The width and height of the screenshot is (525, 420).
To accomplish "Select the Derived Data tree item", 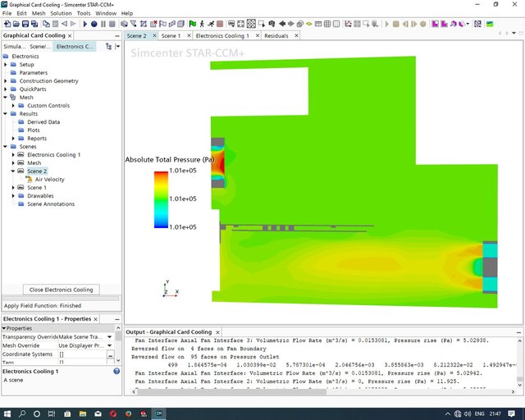I will click(x=43, y=122).
